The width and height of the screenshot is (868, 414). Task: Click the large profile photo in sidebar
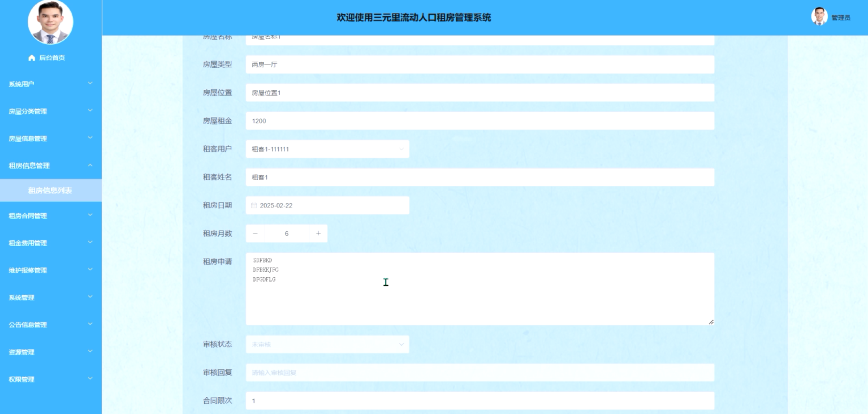point(51,22)
